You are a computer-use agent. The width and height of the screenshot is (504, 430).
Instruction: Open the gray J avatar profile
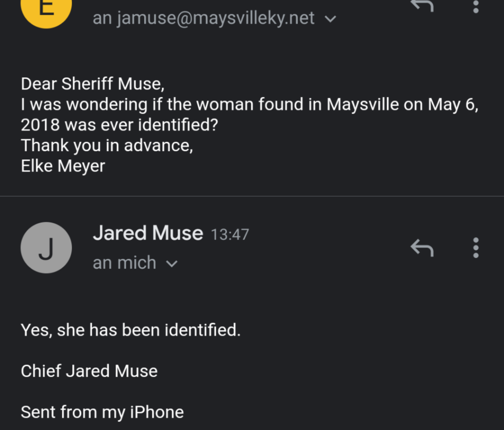coord(46,247)
